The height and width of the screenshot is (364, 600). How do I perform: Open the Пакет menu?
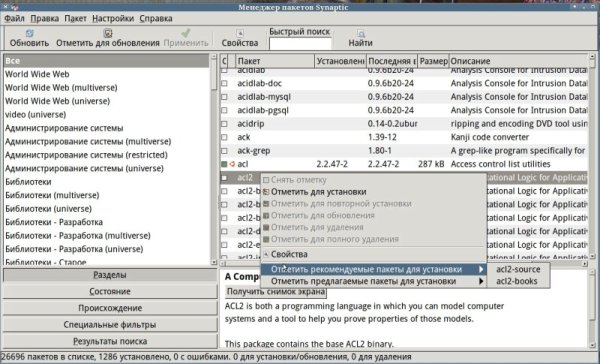(x=75, y=18)
